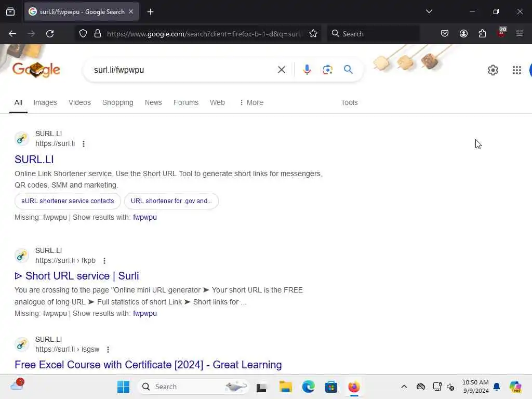This screenshot has width=532, height=399.
Task: Open the weather widget on taskbar
Action: coord(17,385)
